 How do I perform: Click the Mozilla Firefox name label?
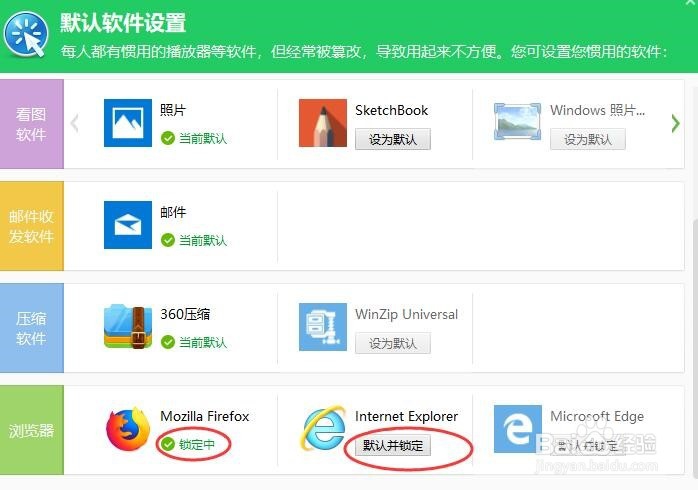(205, 416)
